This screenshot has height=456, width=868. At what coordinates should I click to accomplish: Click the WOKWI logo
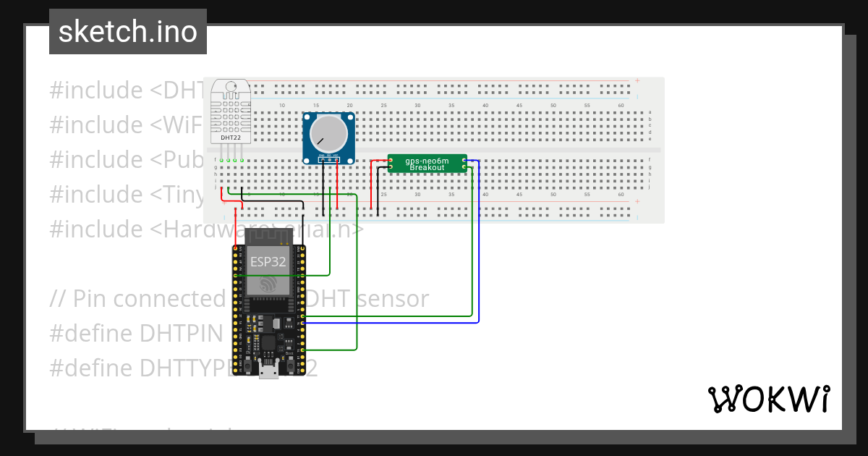769,398
